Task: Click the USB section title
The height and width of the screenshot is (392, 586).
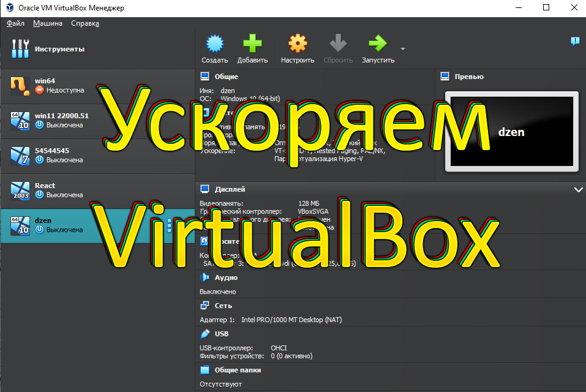Action: [222, 334]
